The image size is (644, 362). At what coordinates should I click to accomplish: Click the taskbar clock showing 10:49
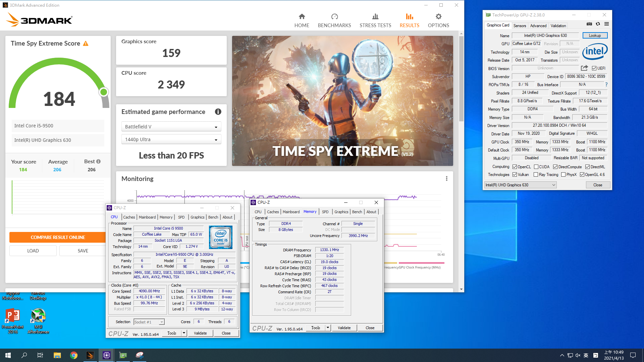coord(614,355)
